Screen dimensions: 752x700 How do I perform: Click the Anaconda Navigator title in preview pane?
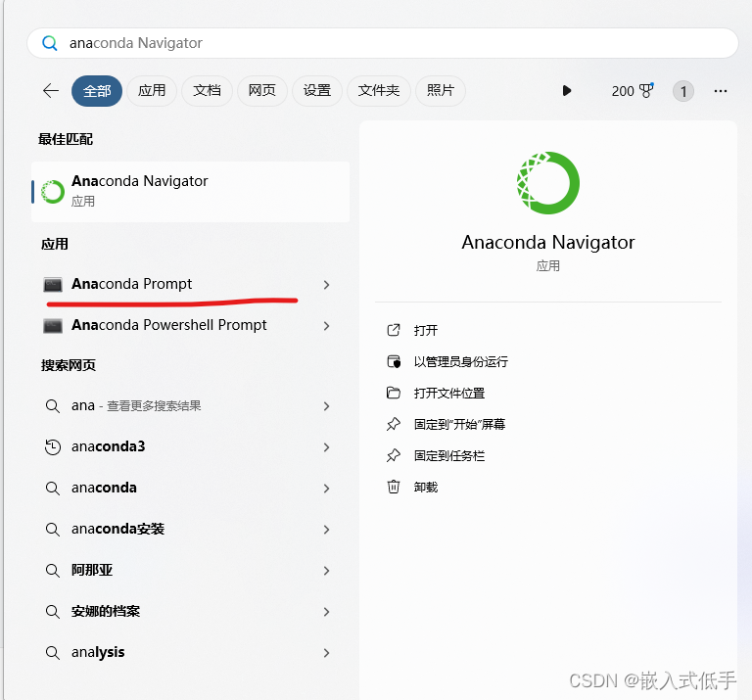click(x=548, y=243)
